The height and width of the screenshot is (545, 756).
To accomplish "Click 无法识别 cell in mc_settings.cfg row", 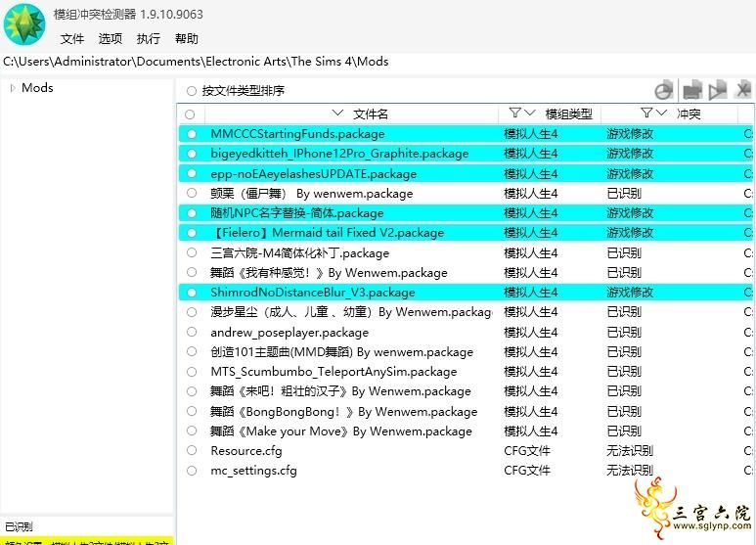I will point(630,471).
